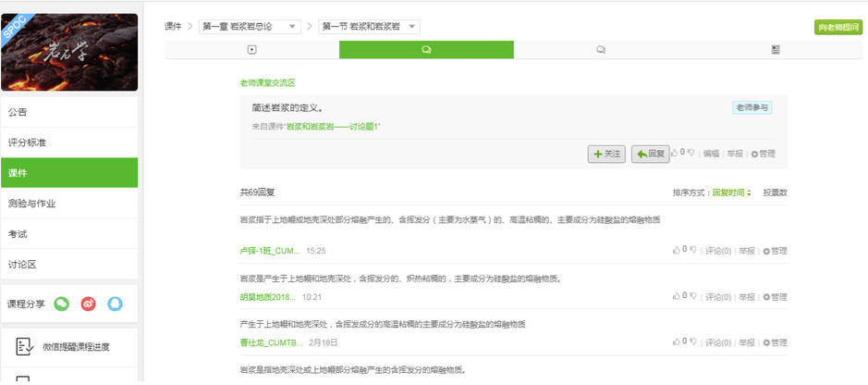This screenshot has height=385, width=868.
Task: Go to 测验与作业 in sidebar
Action: click(x=69, y=203)
